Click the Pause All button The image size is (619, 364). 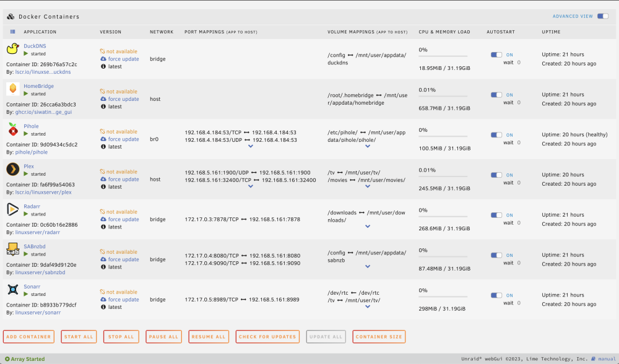(x=163, y=337)
